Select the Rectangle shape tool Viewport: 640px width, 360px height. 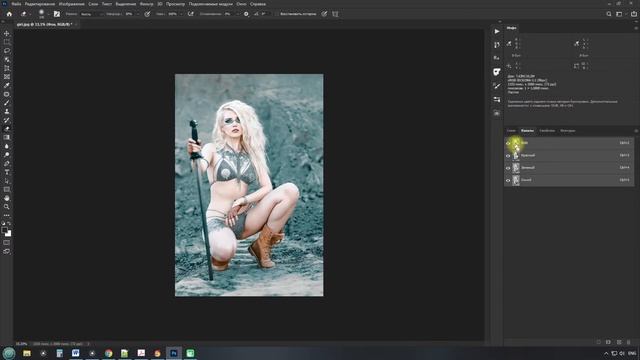tap(7, 189)
